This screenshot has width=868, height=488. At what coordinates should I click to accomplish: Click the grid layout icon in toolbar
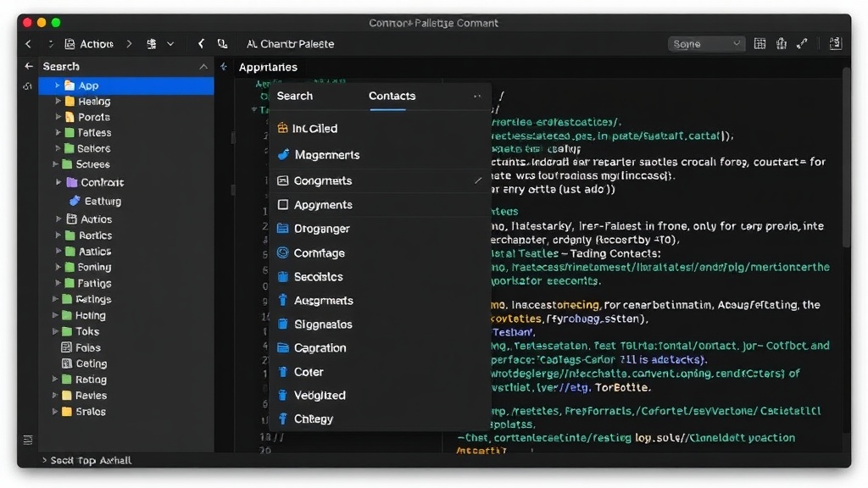coord(760,44)
